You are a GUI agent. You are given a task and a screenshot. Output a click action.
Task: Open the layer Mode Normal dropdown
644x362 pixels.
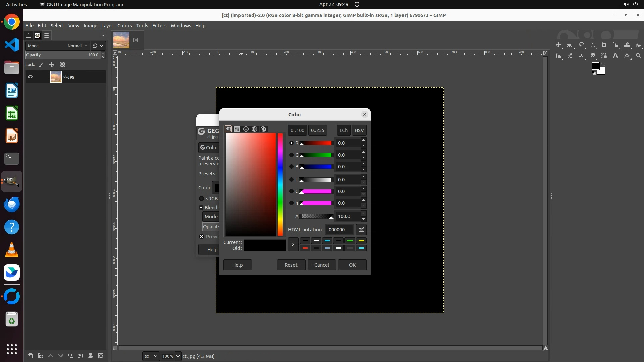77,46
